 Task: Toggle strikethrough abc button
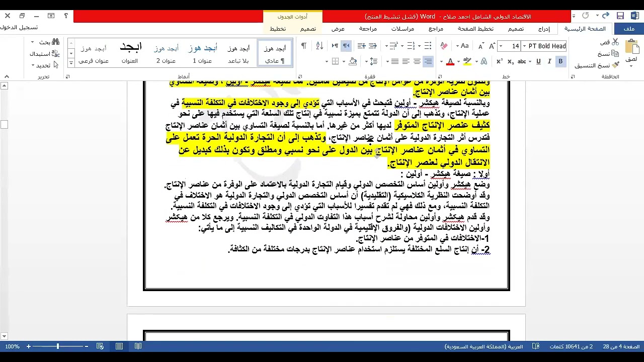[522, 61]
